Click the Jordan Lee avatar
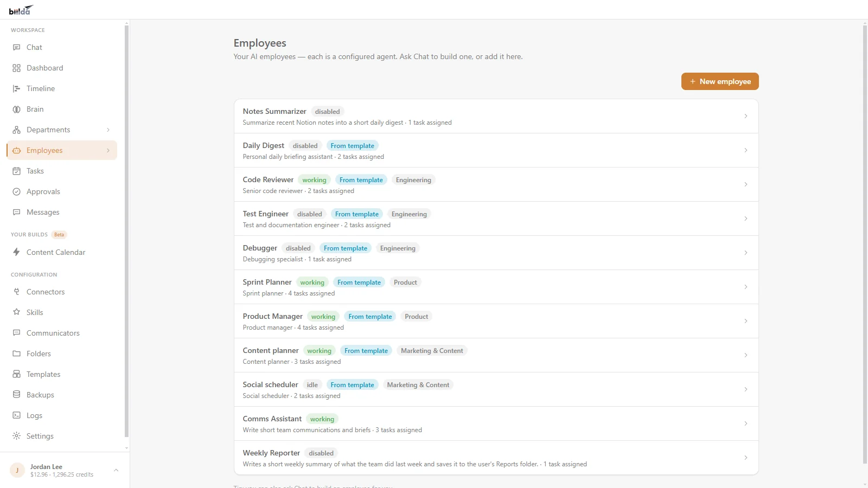Image resolution: width=868 pixels, height=488 pixels. click(x=17, y=470)
